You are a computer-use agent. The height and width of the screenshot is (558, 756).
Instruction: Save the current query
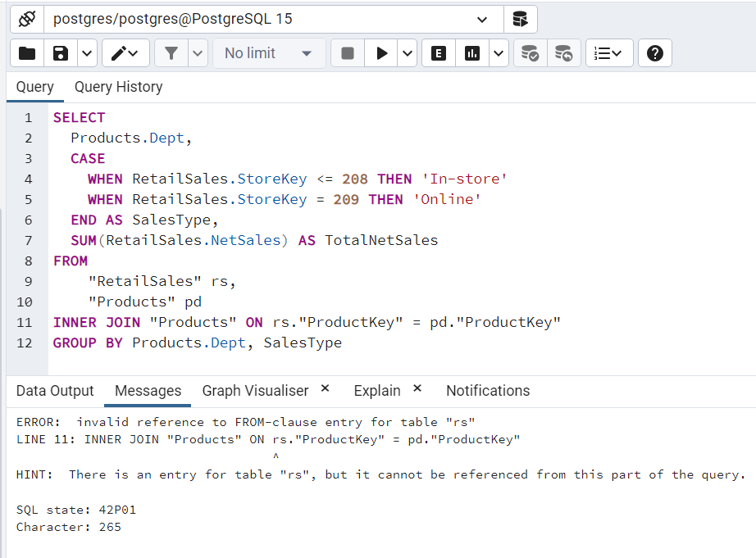[x=59, y=52]
